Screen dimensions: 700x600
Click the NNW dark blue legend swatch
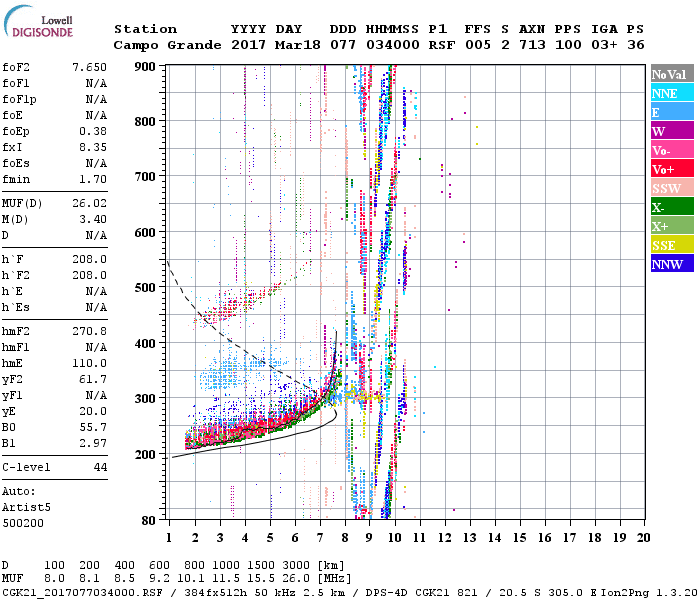pos(669,264)
